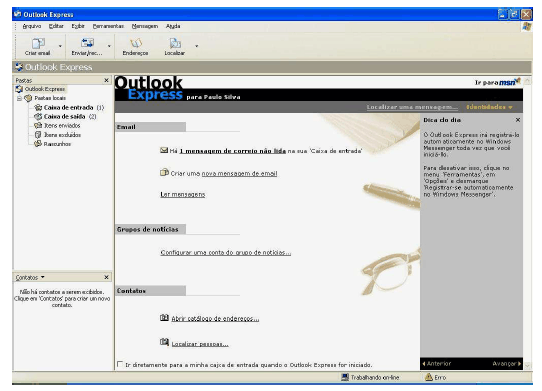This screenshot has height=391, width=542.
Task: Click the Ler mensagens link
Action: (183, 194)
